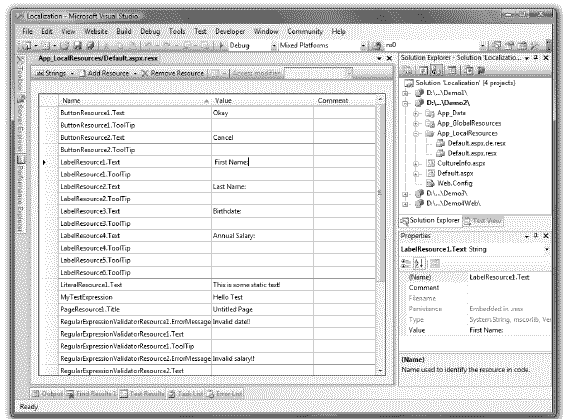Open the Debug configuration dropdown
The height and width of the screenshot is (419, 563).
click(x=274, y=46)
